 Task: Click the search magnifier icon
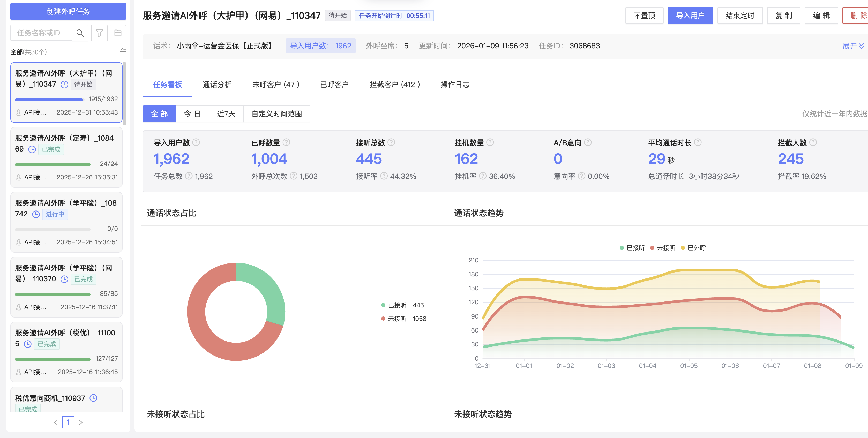click(80, 33)
